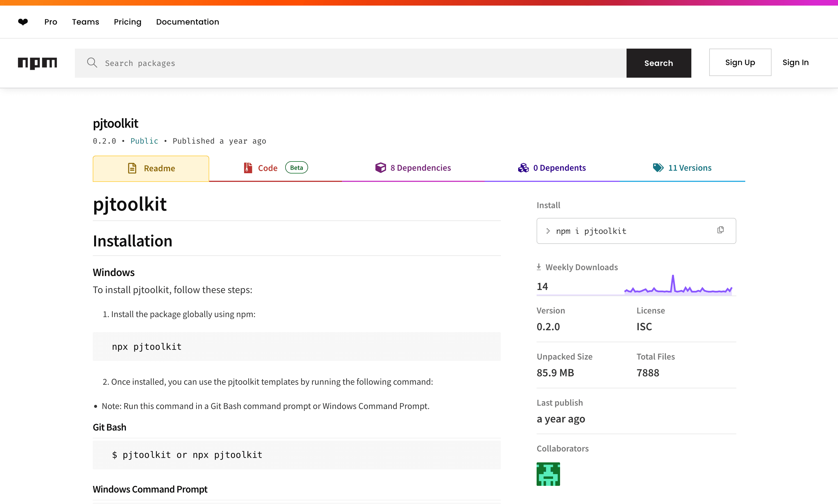Click the Beta badge next to Code
The width and height of the screenshot is (838, 504).
(296, 167)
